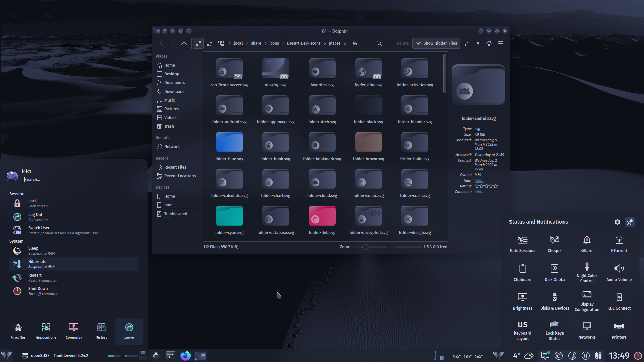The width and height of the screenshot is (644, 362).
Task: Choose Switch User in launcher
Action: 74,230
